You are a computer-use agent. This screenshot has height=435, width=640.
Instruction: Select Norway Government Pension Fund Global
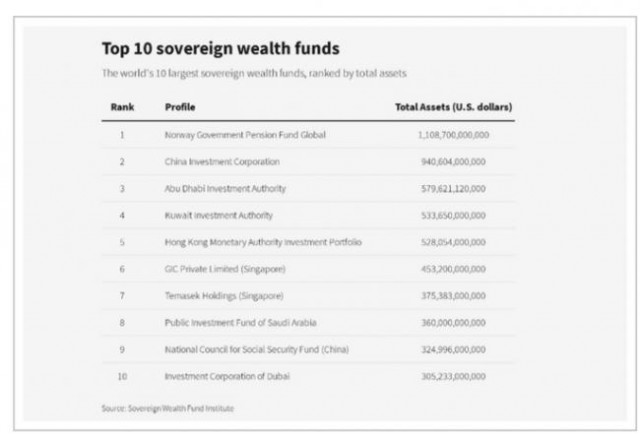(245, 134)
